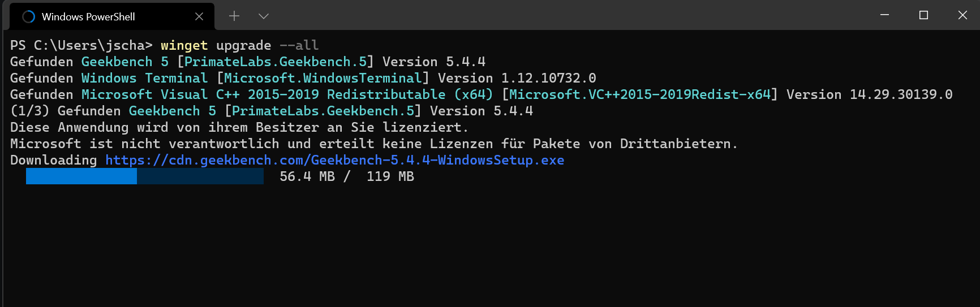980x307 pixels.
Task: Expand the new tab profile dropdown chevron
Action: click(264, 16)
